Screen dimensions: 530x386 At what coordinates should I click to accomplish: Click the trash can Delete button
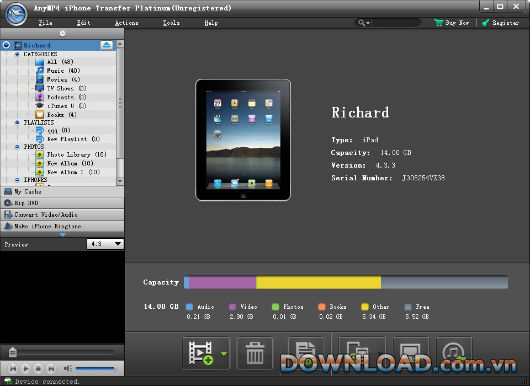255,353
